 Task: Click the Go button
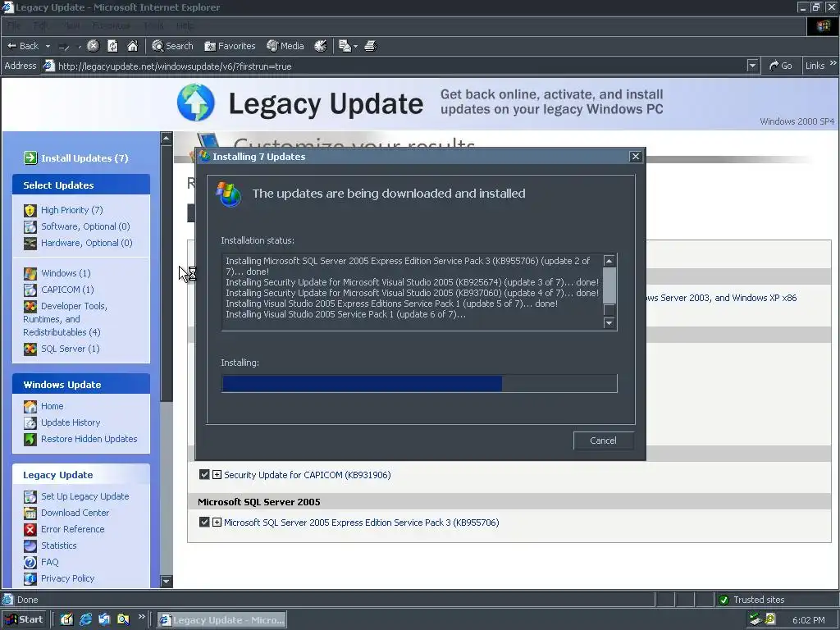(x=781, y=66)
